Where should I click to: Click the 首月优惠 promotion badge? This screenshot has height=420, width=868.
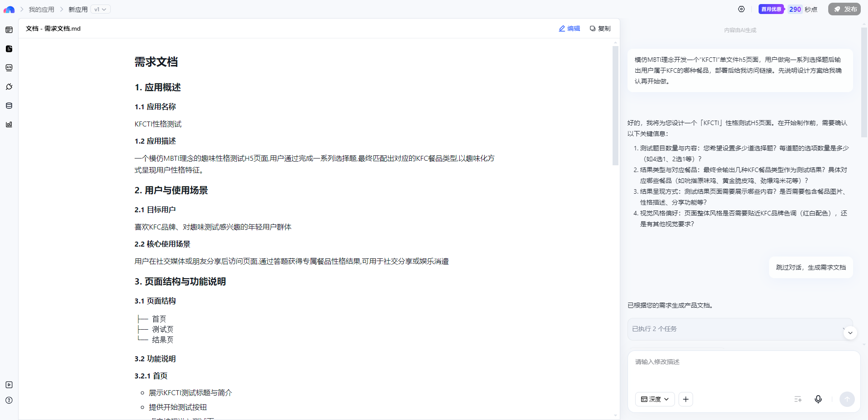(771, 9)
